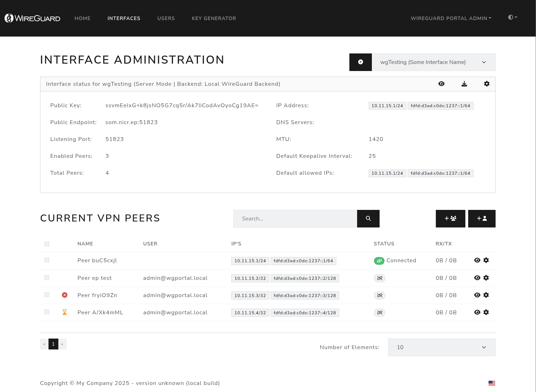
Task: Select checkbox for Peer buC5cxjl
Action: click(47, 260)
